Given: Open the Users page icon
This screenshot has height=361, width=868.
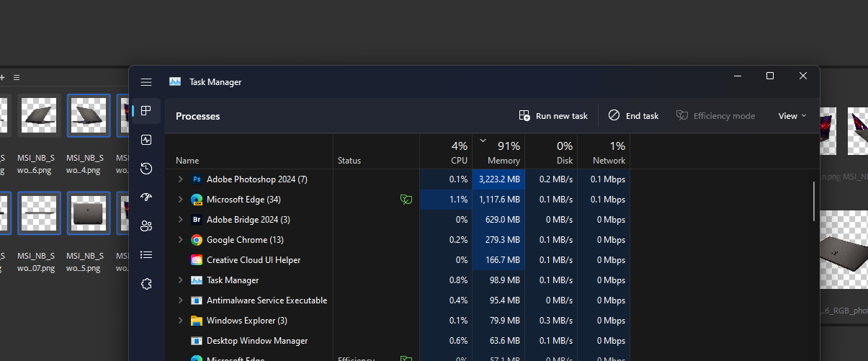Looking at the screenshot, I should 146,226.
